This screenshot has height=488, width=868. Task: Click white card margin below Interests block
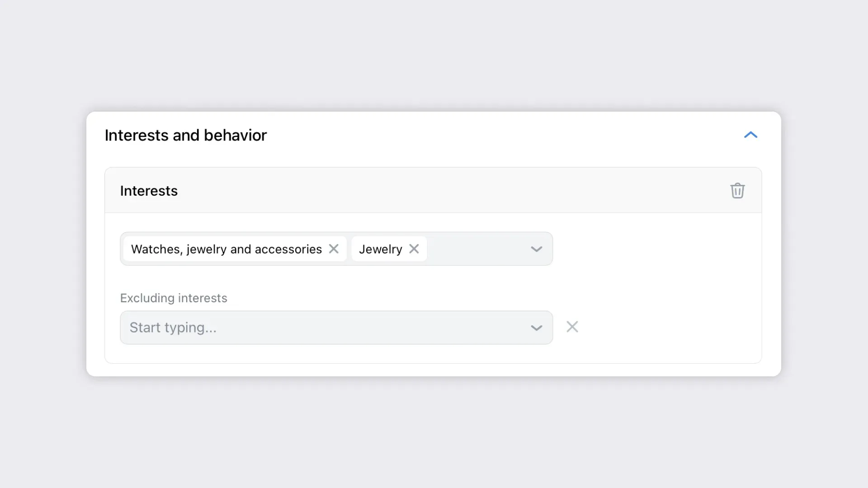pyautogui.click(x=434, y=370)
